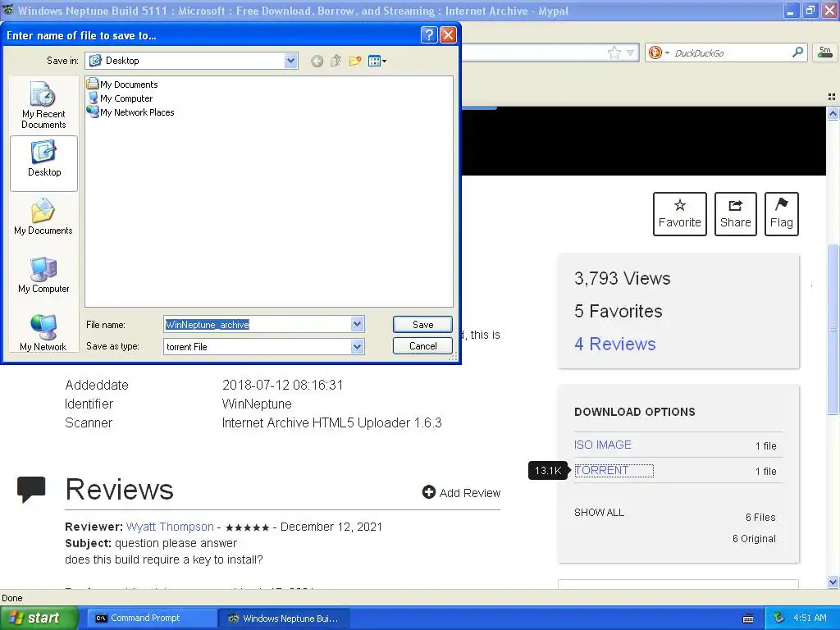Open the 4 Reviews link
This screenshot has width=840, height=630.
tap(615, 344)
